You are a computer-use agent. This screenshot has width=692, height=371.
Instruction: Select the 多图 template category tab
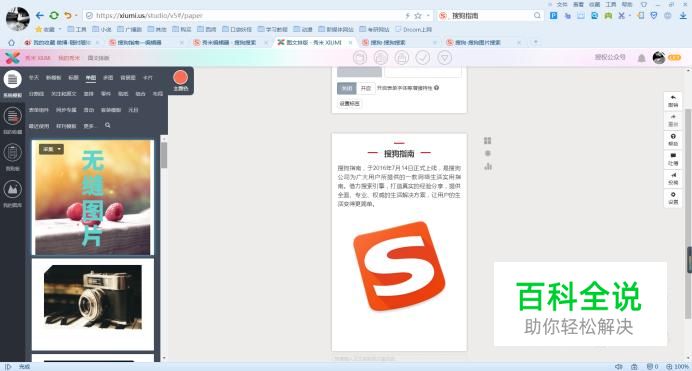click(x=108, y=78)
